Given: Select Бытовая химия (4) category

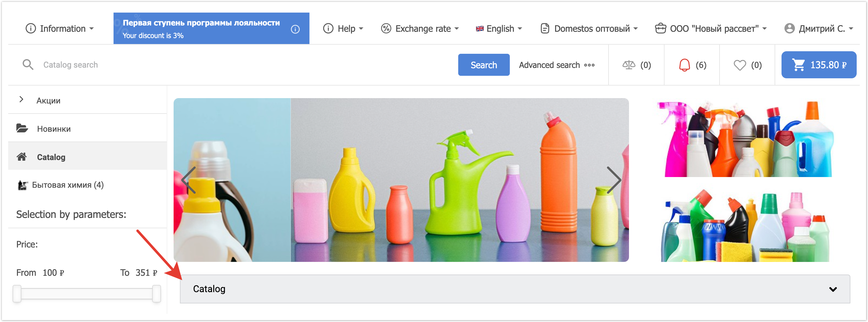Looking at the screenshot, I should pyautogui.click(x=67, y=185).
